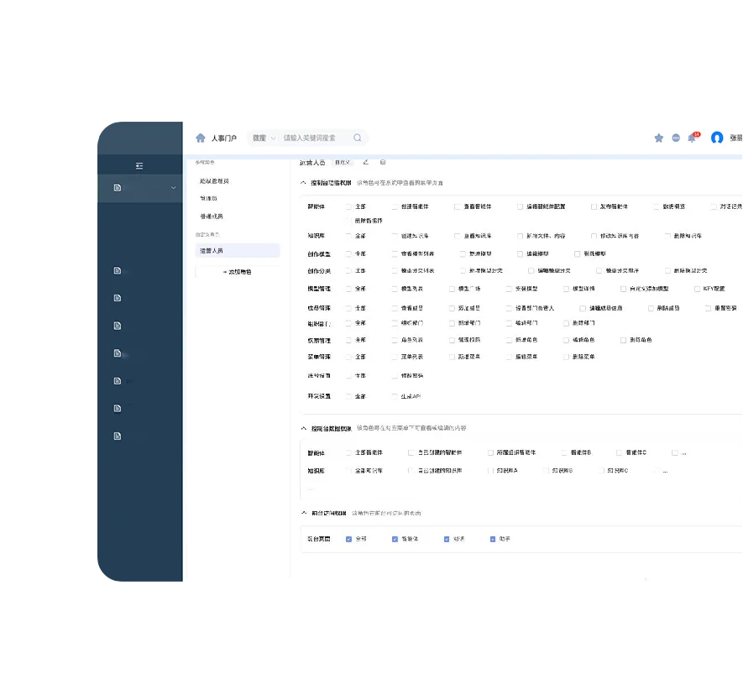Image resolution: width=743 pixels, height=700 pixels.
Task: Check the 全部 checkbox in the 知识库 function row
Action: 349,236
